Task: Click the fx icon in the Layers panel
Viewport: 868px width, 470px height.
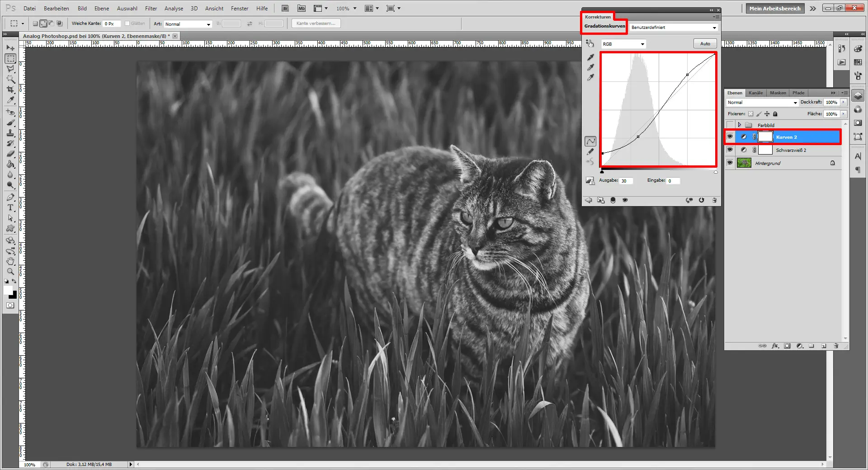Action: [775, 346]
